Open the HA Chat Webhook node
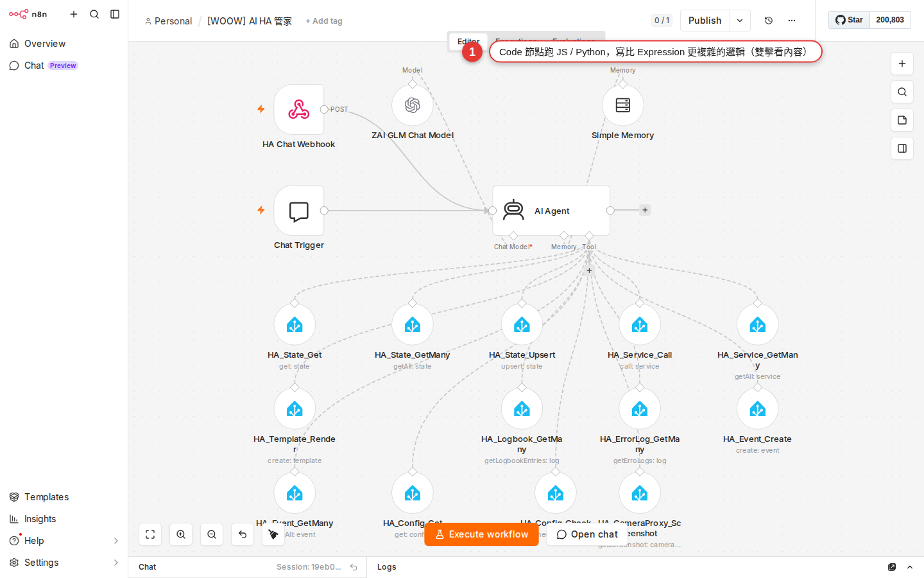This screenshot has height=578, width=924. 299,109
